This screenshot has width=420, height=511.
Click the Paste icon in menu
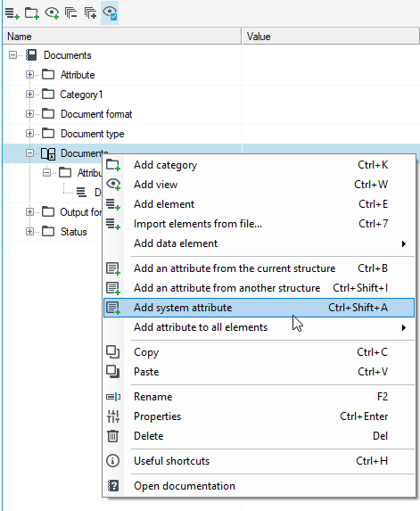[113, 372]
